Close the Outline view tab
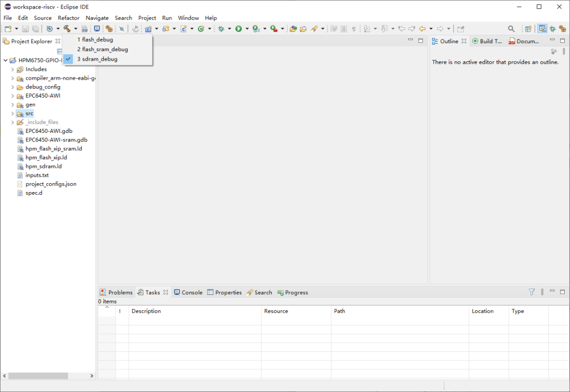Image resolution: width=570 pixels, height=392 pixels. point(464,41)
